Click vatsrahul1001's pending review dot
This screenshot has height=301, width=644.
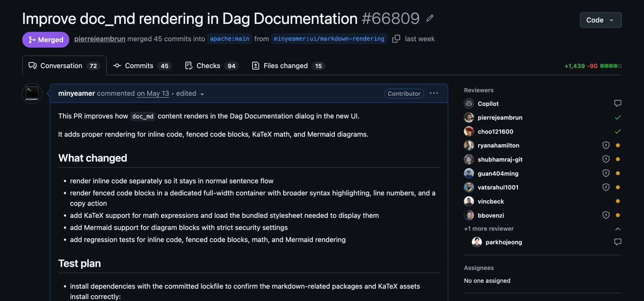point(618,187)
